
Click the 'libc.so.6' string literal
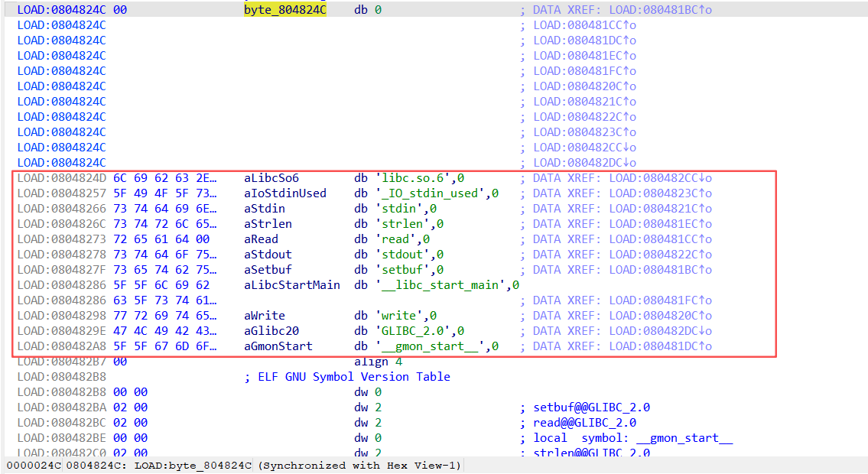[x=413, y=178]
